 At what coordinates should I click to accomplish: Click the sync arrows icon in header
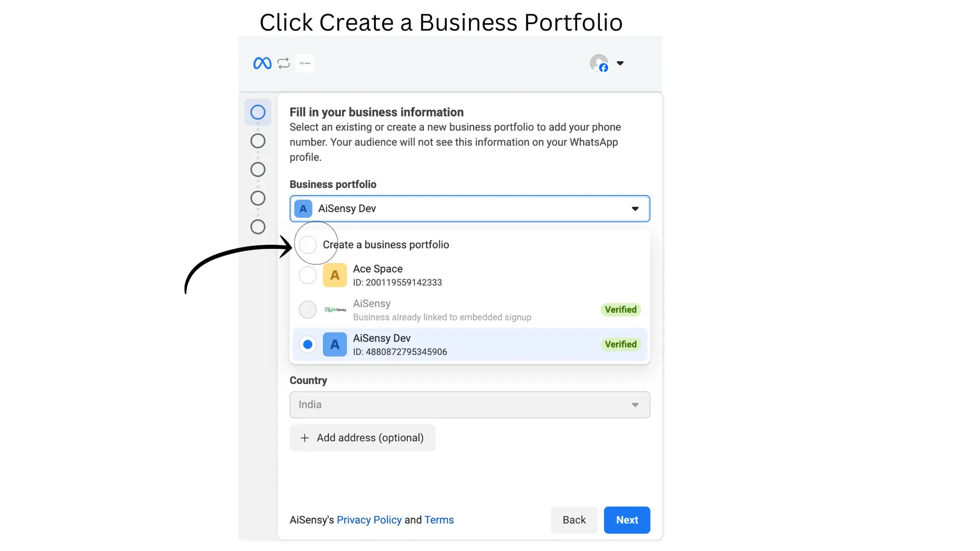283,63
